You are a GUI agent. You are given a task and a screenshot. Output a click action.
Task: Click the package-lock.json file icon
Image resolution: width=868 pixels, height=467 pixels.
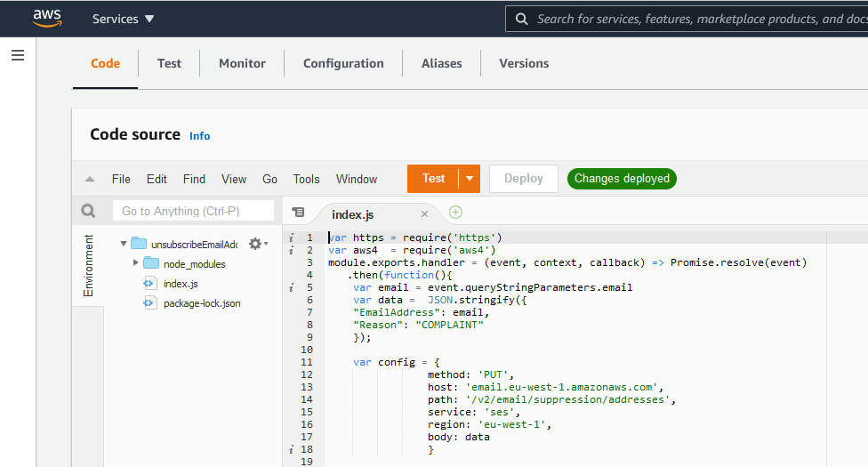[149, 303]
